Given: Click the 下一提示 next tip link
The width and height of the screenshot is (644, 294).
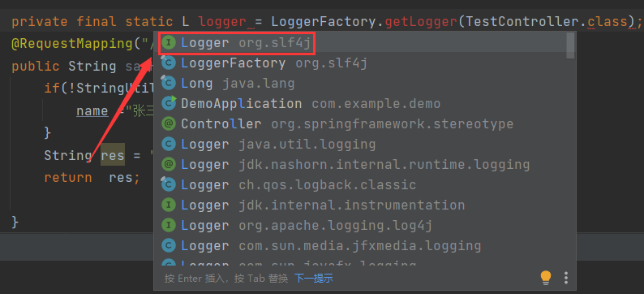Looking at the screenshot, I should [313, 279].
